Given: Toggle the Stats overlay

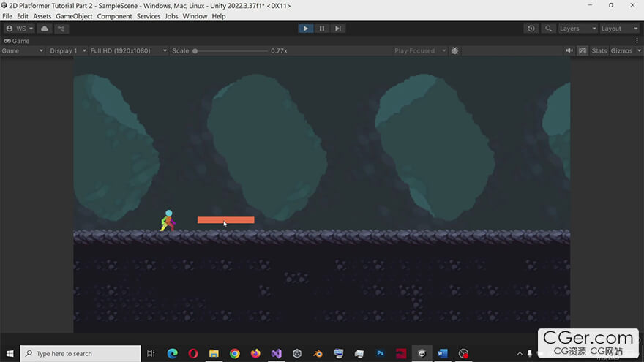Looking at the screenshot, I should [x=599, y=51].
